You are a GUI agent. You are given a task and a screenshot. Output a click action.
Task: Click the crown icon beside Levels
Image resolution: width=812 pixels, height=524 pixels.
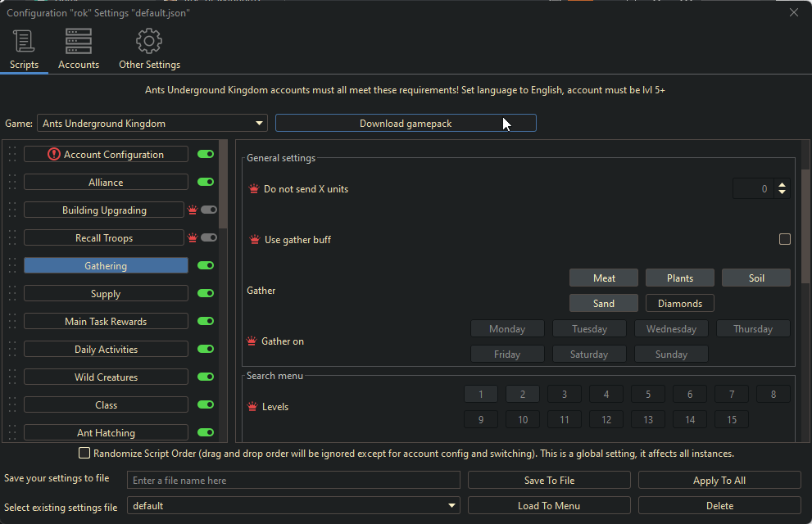(253, 407)
